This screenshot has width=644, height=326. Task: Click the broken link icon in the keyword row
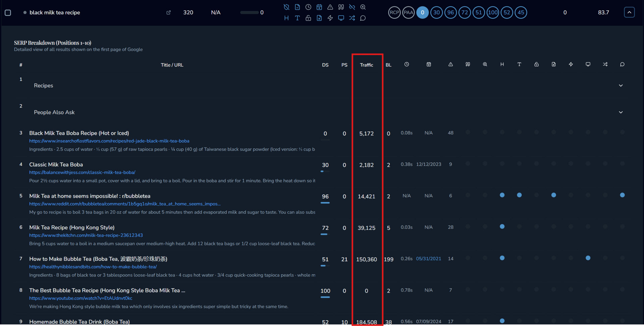[352, 7]
